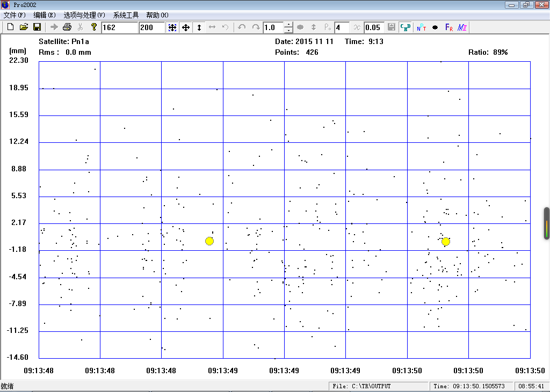This screenshot has width=550, height=392.
Task: Toggle the boxed four-way arrows tool
Action: [x=172, y=27]
